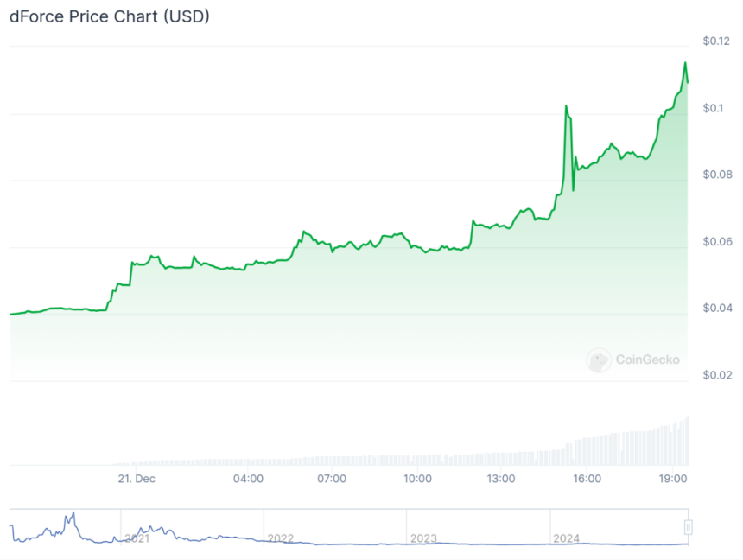
Task: Click the 07:00 time axis label
Action: [x=333, y=478]
